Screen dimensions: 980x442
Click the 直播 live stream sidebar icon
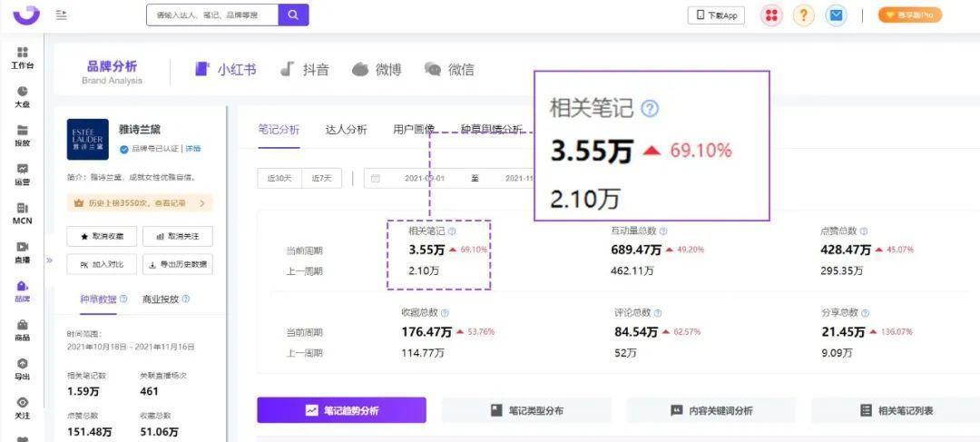pyautogui.click(x=23, y=251)
